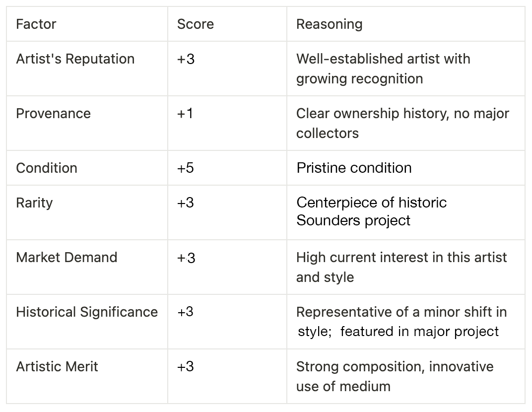
Task: Click the score in the Artist's Reputation row
Action: click(186, 59)
